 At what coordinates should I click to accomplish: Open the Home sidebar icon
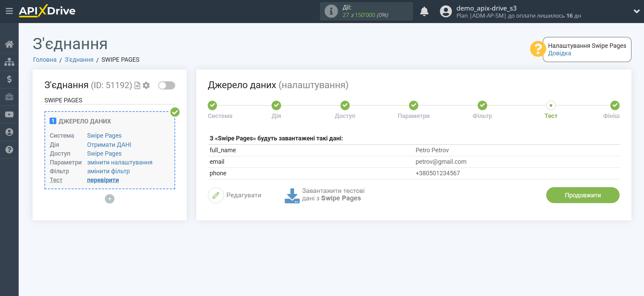coord(9,44)
